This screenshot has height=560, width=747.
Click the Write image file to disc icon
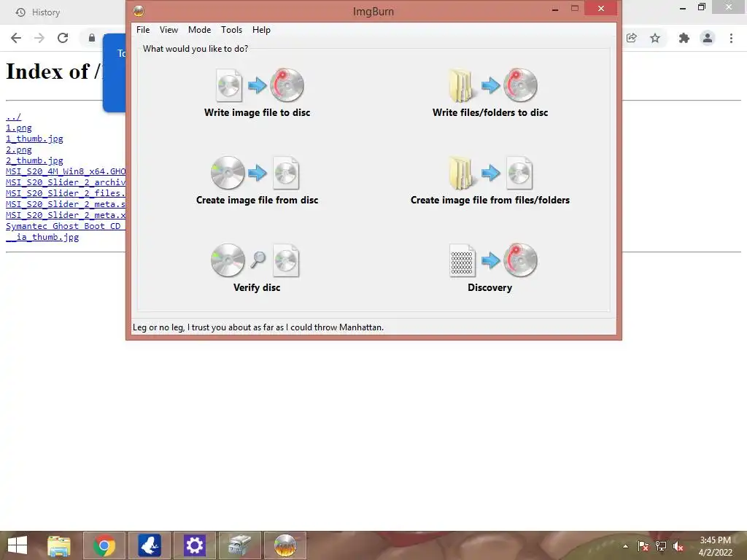coord(260,85)
